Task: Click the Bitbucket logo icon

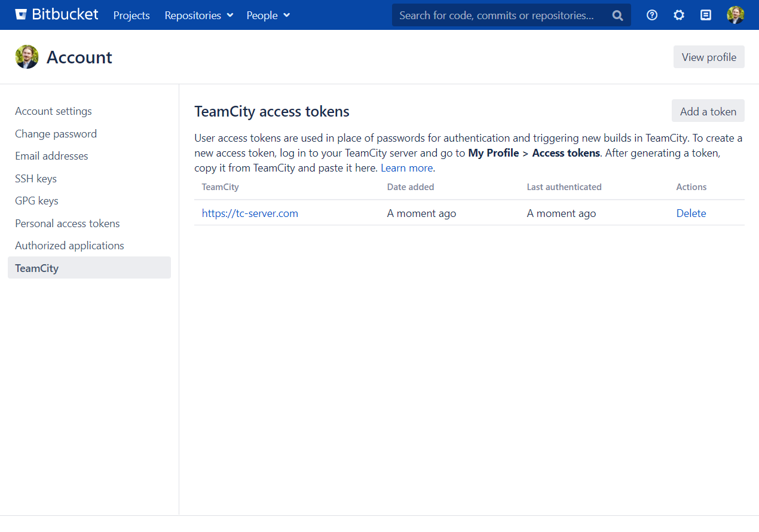Action: point(21,15)
